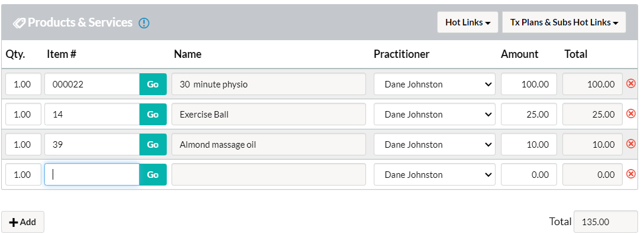Change practitioner for 30 minute physio
Viewport: 644px width, 234px height.
click(434, 84)
